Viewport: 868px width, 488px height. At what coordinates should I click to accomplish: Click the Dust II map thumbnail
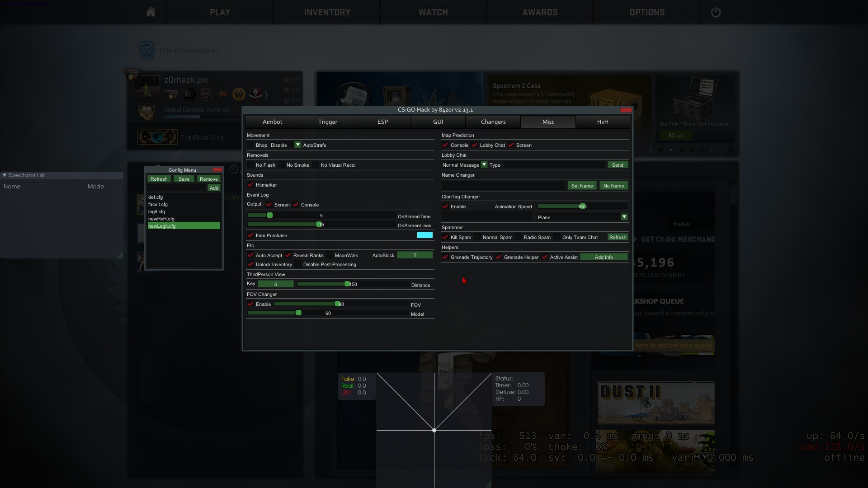click(x=656, y=402)
